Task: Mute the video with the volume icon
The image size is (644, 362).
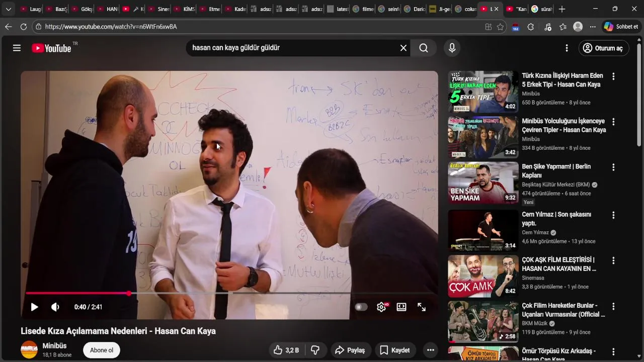Action: click(55, 307)
